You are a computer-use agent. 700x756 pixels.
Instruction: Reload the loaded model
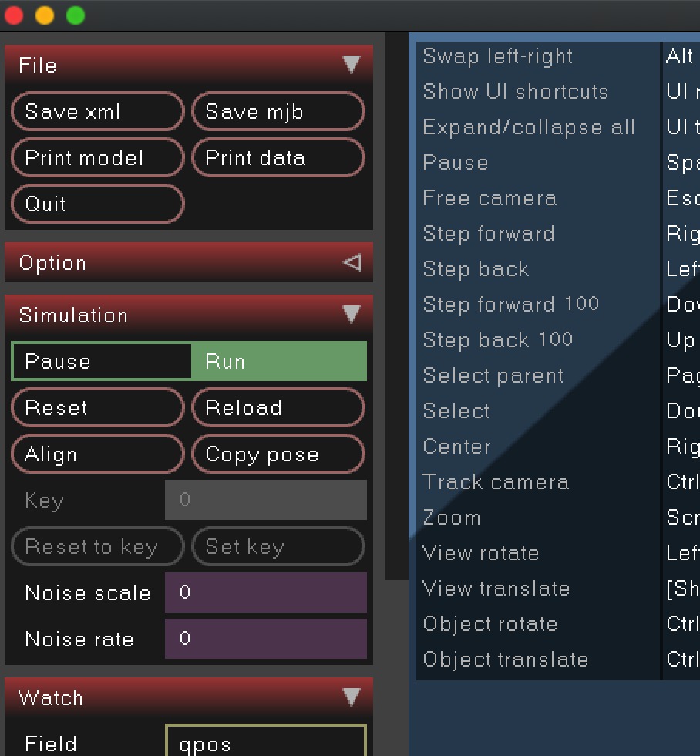278,407
